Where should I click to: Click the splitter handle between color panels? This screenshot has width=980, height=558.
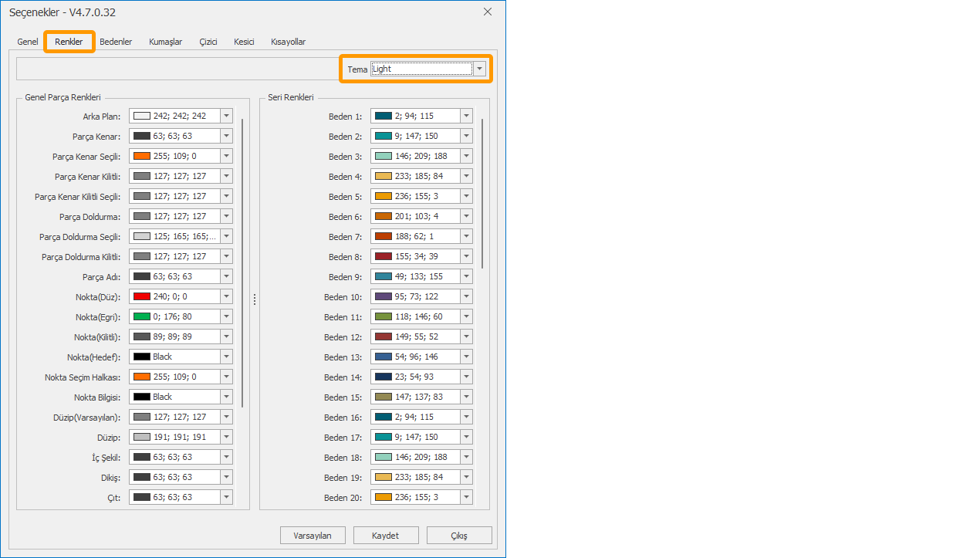tap(255, 299)
